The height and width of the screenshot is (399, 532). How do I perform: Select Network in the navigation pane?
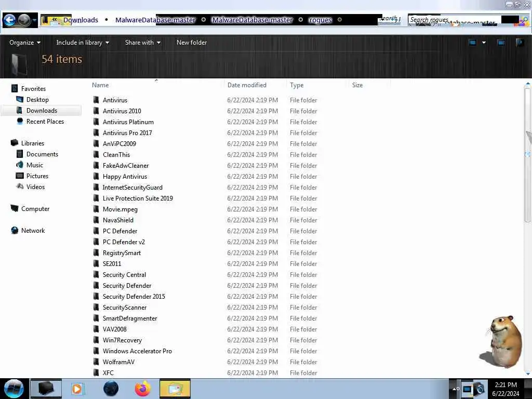tap(33, 230)
